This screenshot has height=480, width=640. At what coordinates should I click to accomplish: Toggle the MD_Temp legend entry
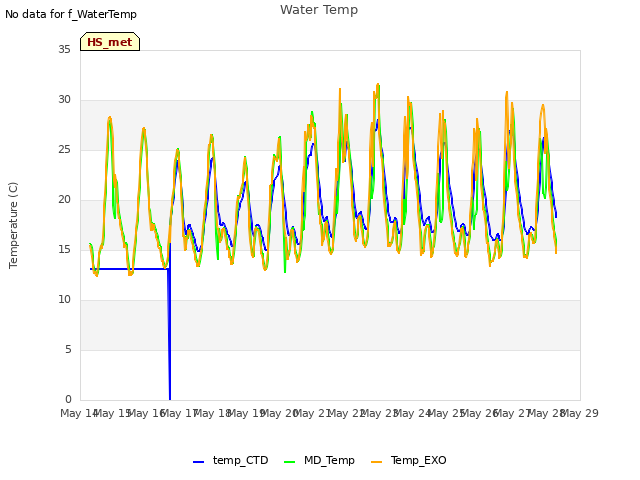click(319, 460)
